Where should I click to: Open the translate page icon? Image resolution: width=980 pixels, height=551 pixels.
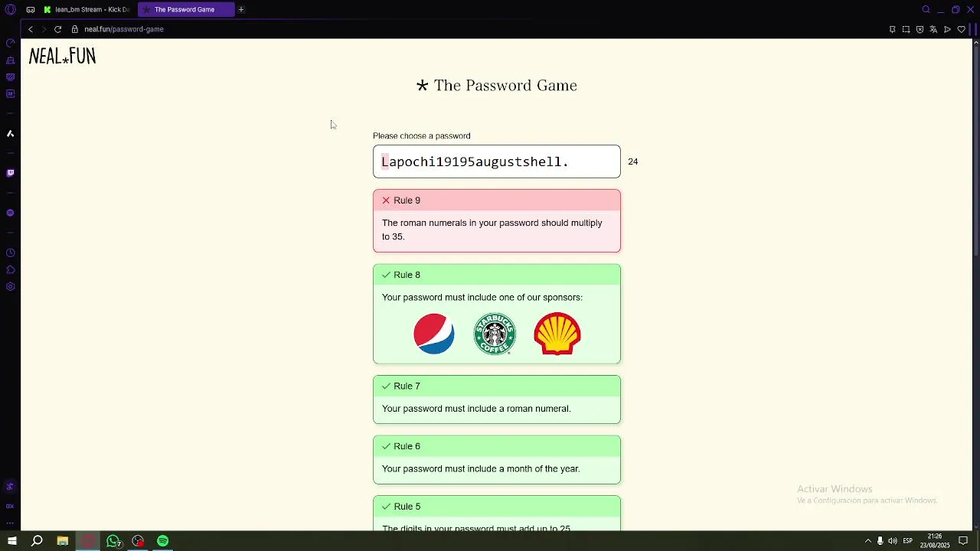point(933,29)
